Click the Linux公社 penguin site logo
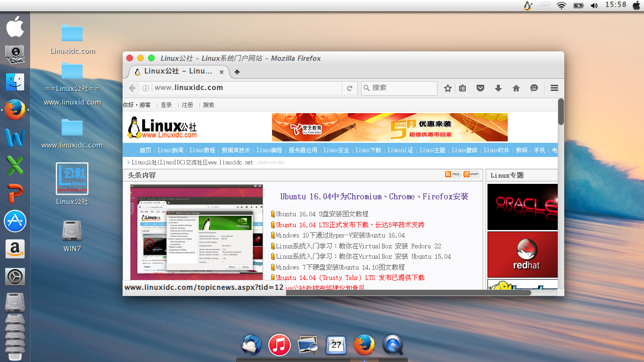The image size is (644, 362). 162,127
